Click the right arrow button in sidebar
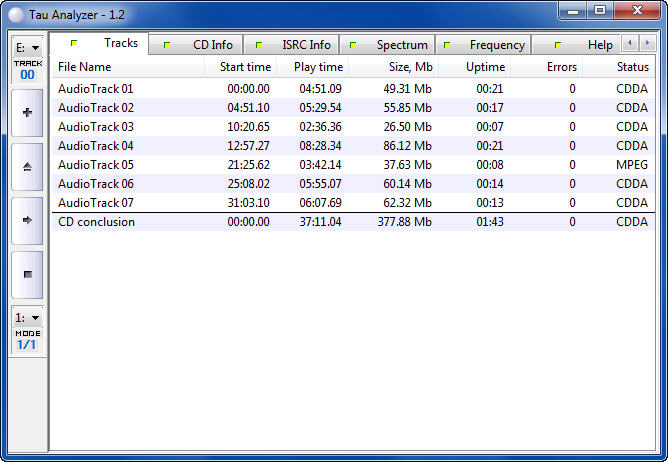 coord(27,220)
